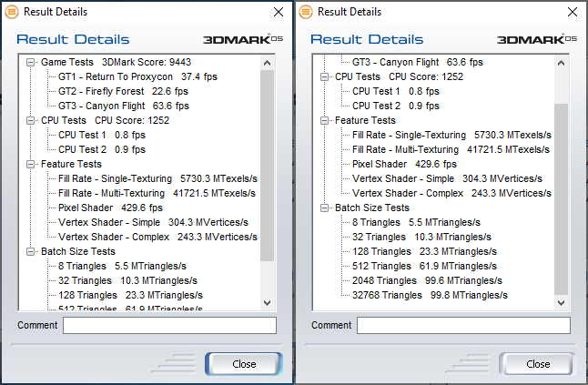Select 128 Triangles row in 3DMark Score window
588x385 pixels.
pos(130,296)
